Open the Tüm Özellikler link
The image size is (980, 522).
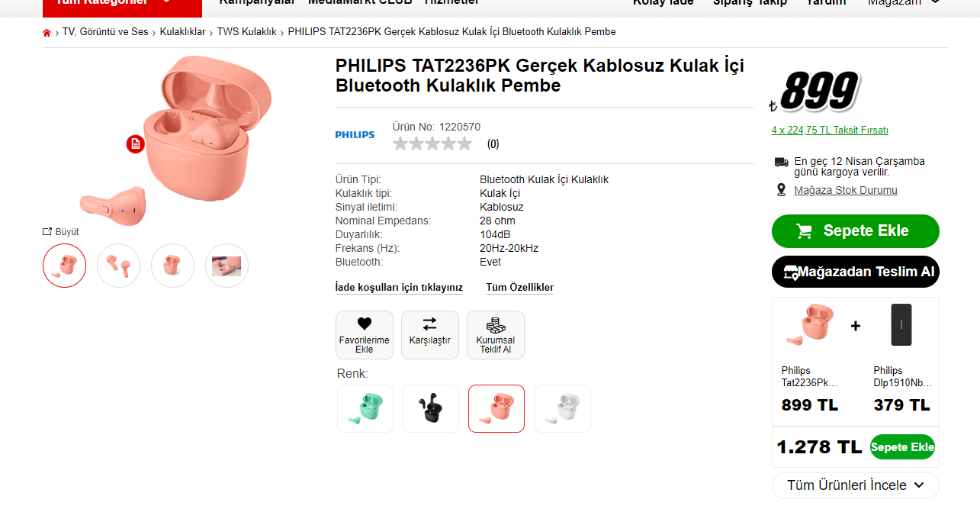pyautogui.click(x=520, y=288)
